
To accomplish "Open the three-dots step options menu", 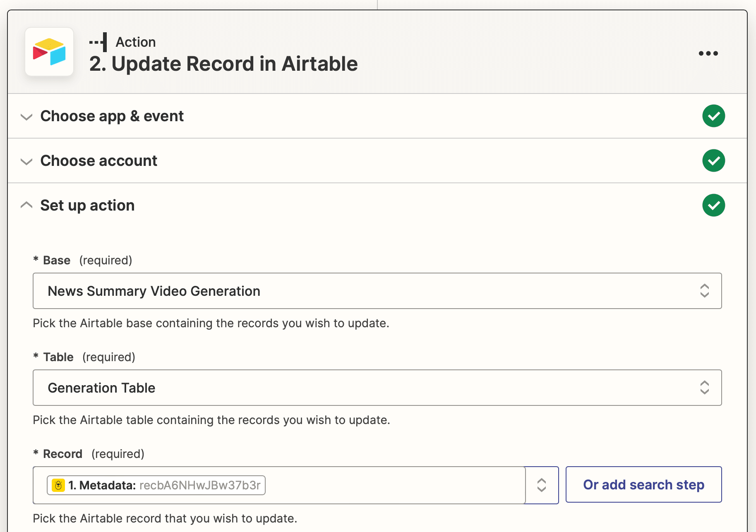I will 708,53.
